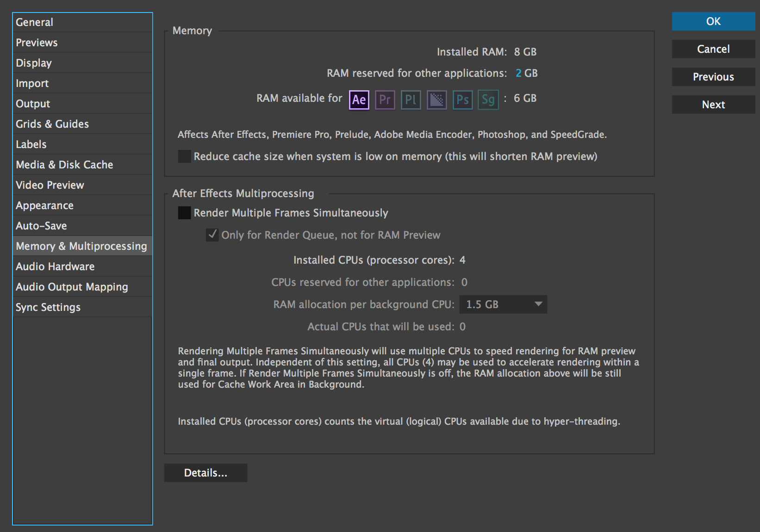Select the Display category
The width and height of the screenshot is (760, 532).
coord(82,63)
